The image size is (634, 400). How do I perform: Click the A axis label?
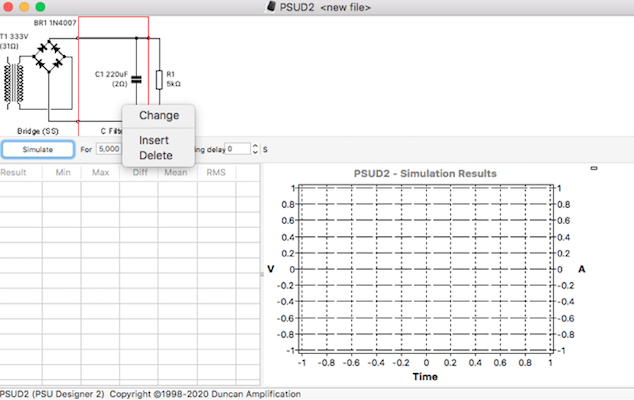coord(581,269)
